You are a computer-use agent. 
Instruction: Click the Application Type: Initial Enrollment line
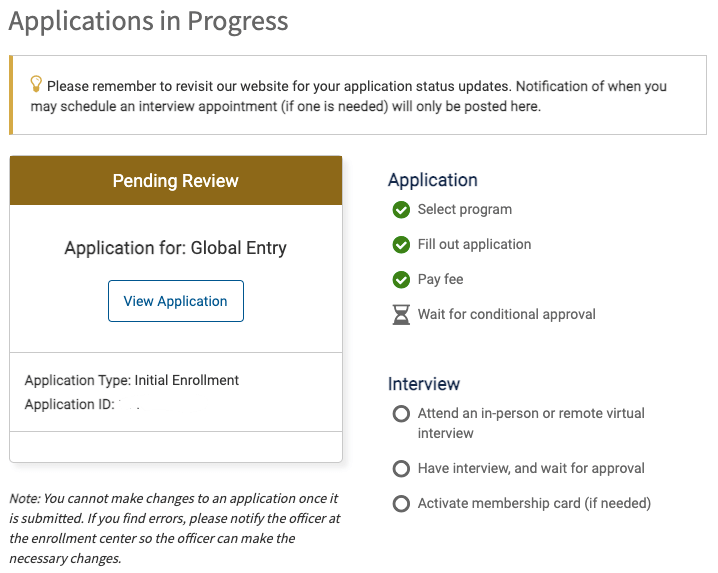(x=132, y=380)
